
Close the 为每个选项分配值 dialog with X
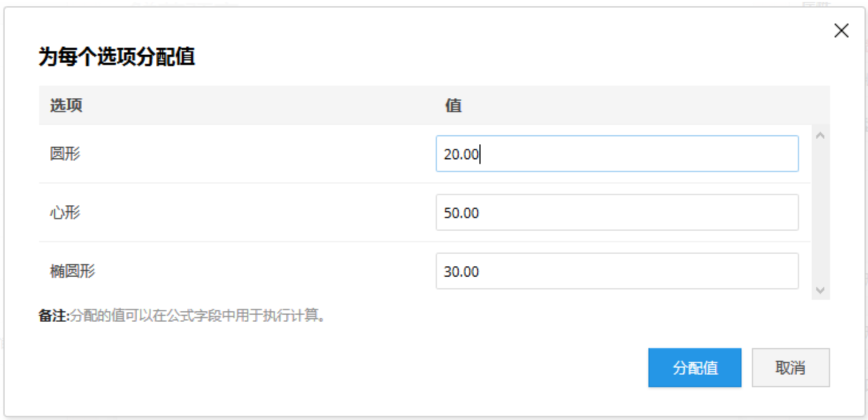(841, 31)
